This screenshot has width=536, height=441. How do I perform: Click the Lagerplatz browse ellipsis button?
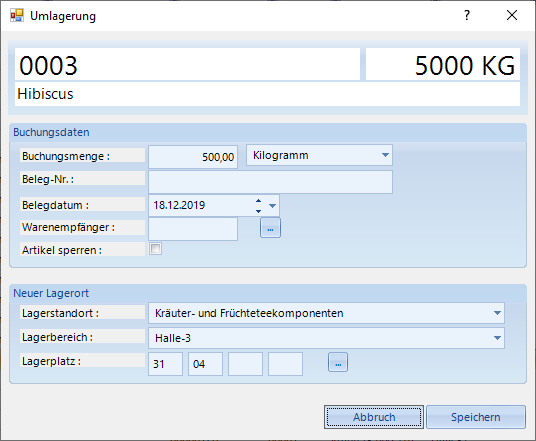[338, 362]
